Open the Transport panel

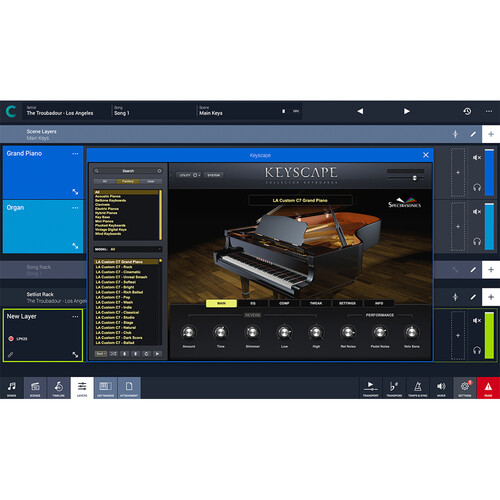tap(371, 388)
